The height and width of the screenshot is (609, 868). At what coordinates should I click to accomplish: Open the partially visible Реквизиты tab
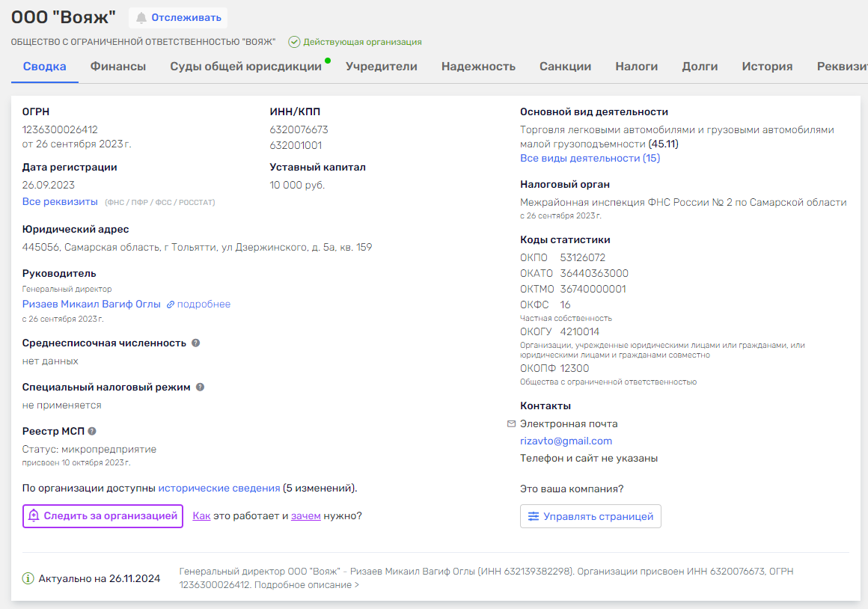(x=842, y=67)
